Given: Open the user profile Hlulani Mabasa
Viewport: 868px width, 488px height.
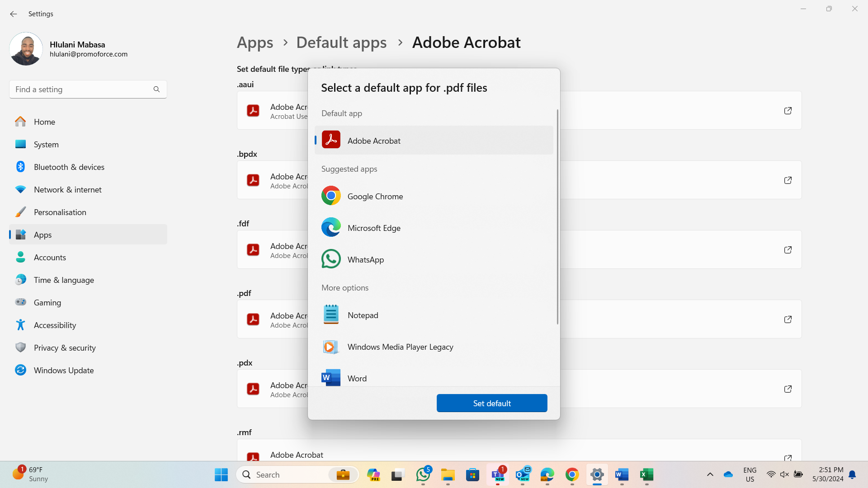Looking at the screenshot, I should (x=69, y=49).
